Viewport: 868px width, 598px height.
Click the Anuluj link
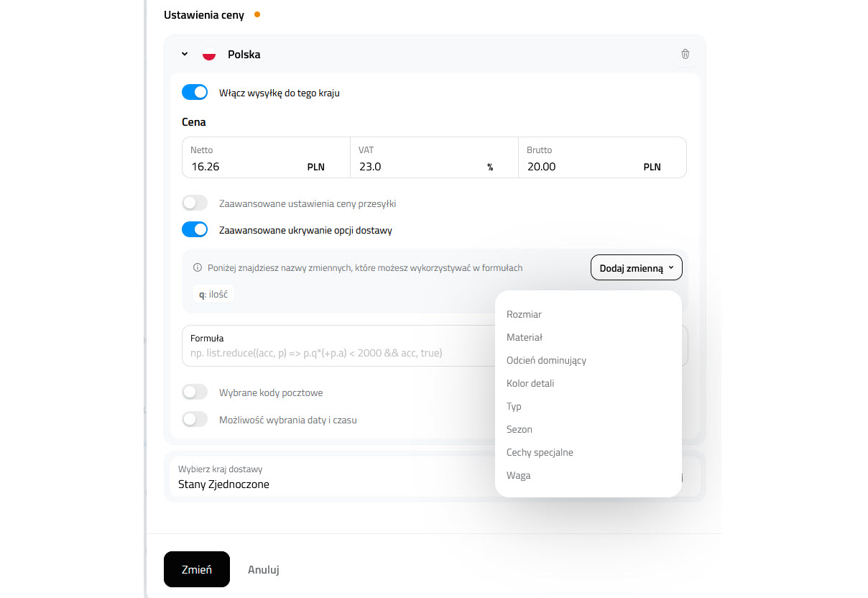click(x=264, y=569)
